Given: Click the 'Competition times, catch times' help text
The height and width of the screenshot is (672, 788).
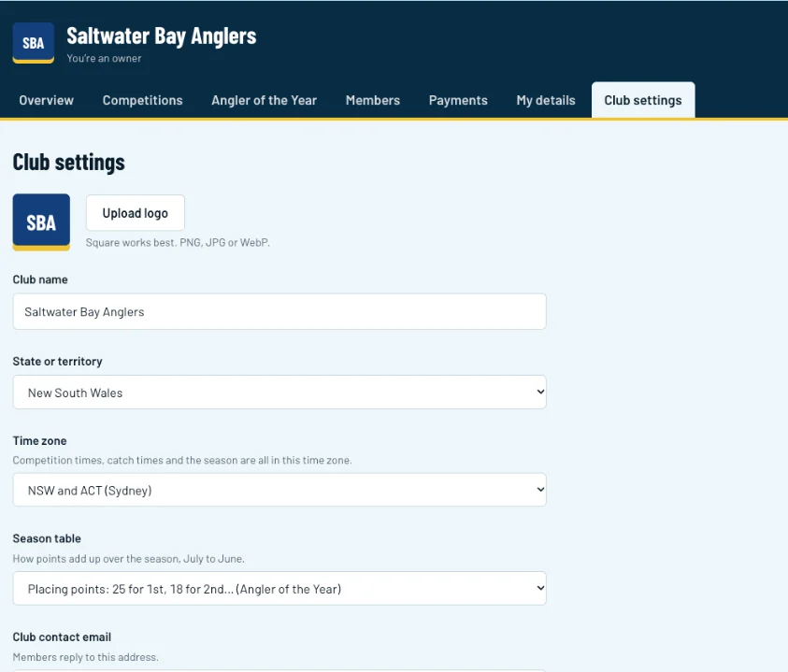Looking at the screenshot, I should 182,460.
